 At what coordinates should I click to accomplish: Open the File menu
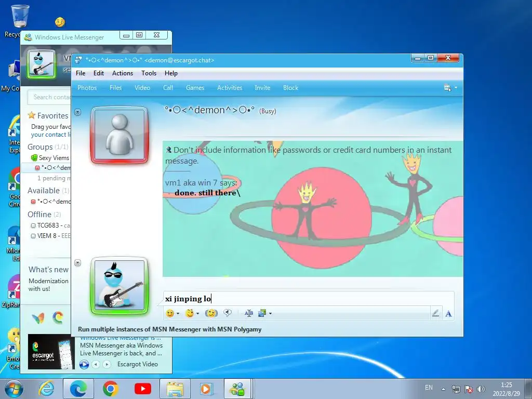(x=81, y=73)
